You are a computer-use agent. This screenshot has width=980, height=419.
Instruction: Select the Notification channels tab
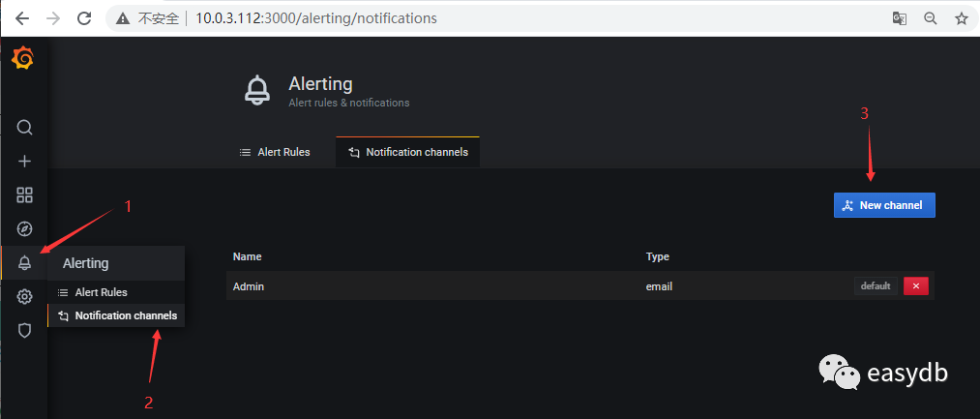tap(407, 152)
